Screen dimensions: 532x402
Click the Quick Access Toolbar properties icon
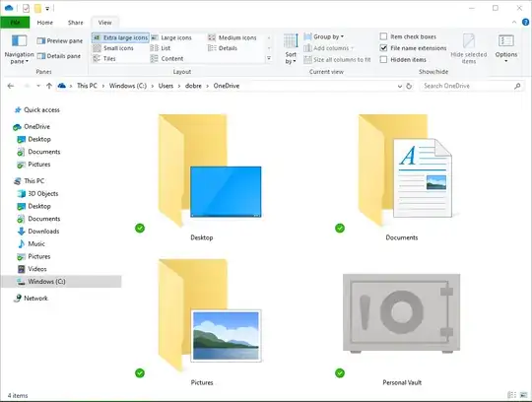[27, 8]
